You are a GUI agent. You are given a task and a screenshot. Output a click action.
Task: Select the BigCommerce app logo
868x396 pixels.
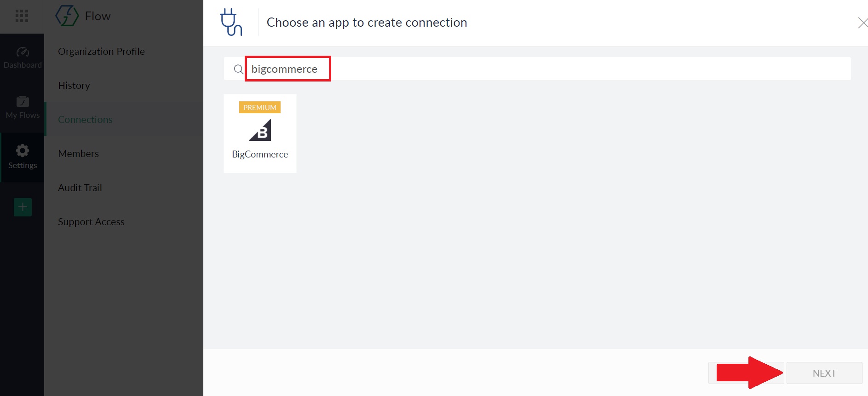[x=260, y=130]
